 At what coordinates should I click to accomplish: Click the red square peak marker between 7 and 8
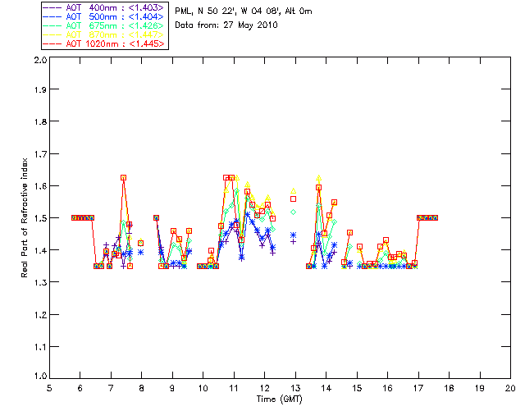pyautogui.click(x=124, y=178)
